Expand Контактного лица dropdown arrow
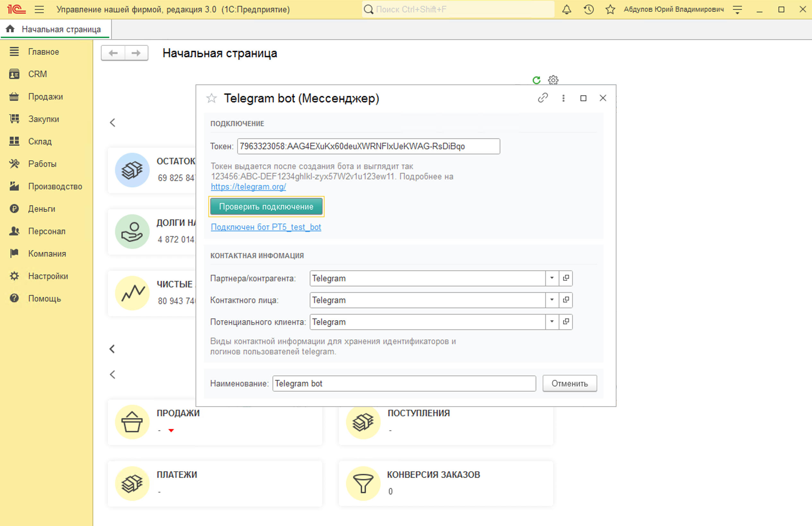The height and width of the screenshot is (526, 812). click(x=552, y=300)
